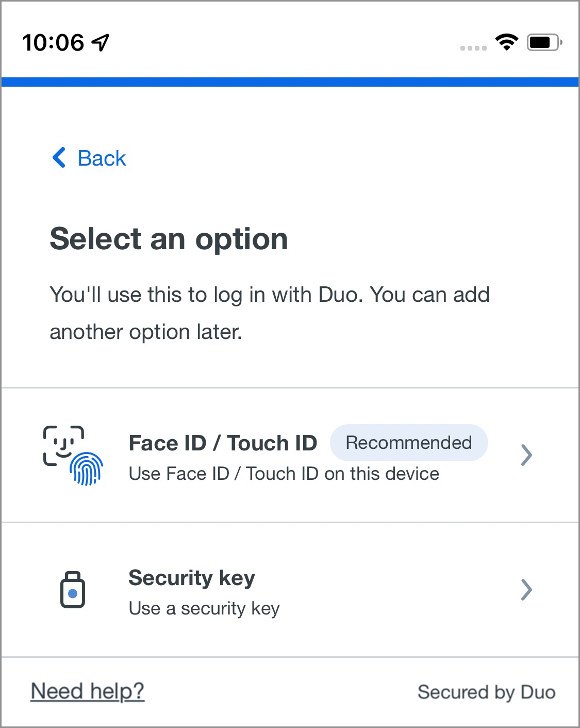The image size is (580, 728).
Task: Tap the Back chevron arrow icon
Action: [x=59, y=157]
